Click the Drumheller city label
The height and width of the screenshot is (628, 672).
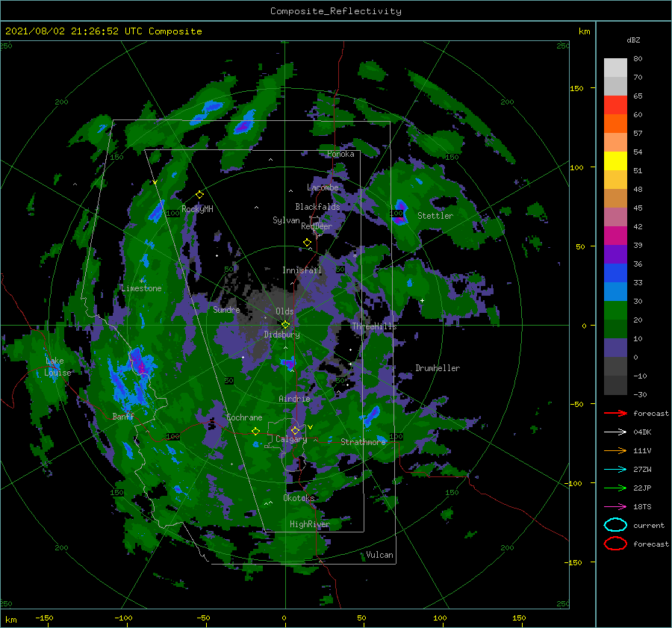438,368
